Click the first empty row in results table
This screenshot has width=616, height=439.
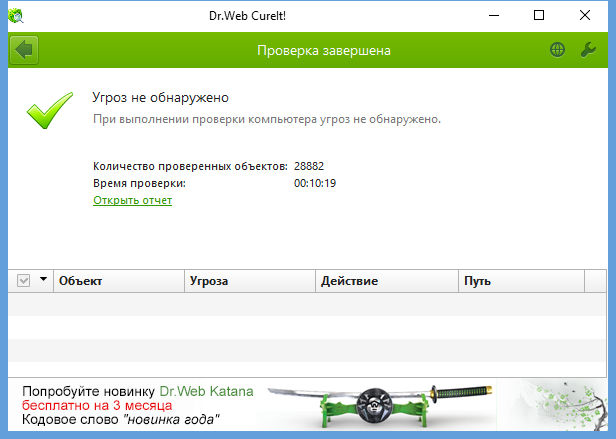(307, 304)
